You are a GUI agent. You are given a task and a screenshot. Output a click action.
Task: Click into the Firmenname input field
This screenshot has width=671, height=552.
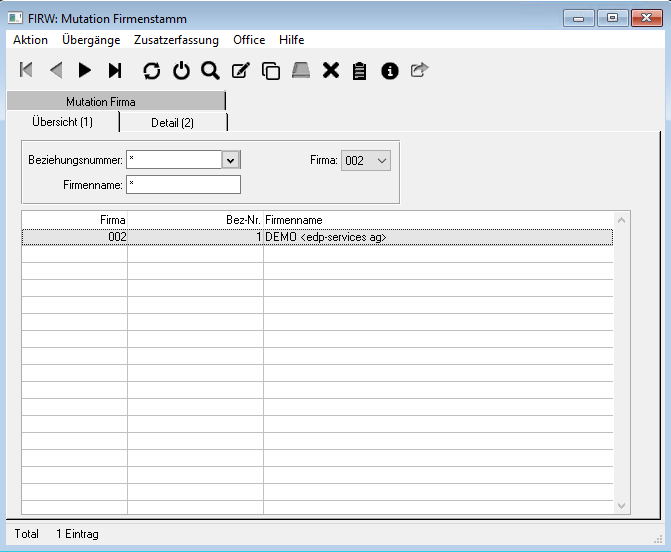click(x=184, y=185)
